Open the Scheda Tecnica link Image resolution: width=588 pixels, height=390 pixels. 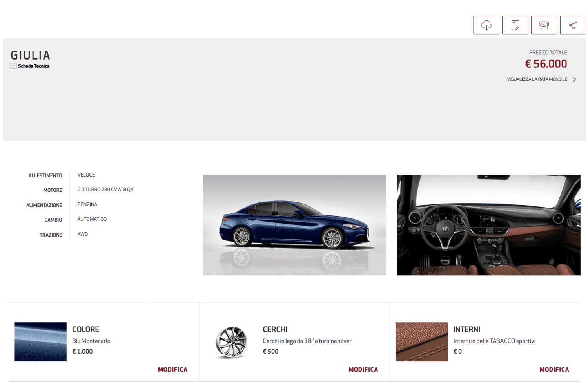30,66
